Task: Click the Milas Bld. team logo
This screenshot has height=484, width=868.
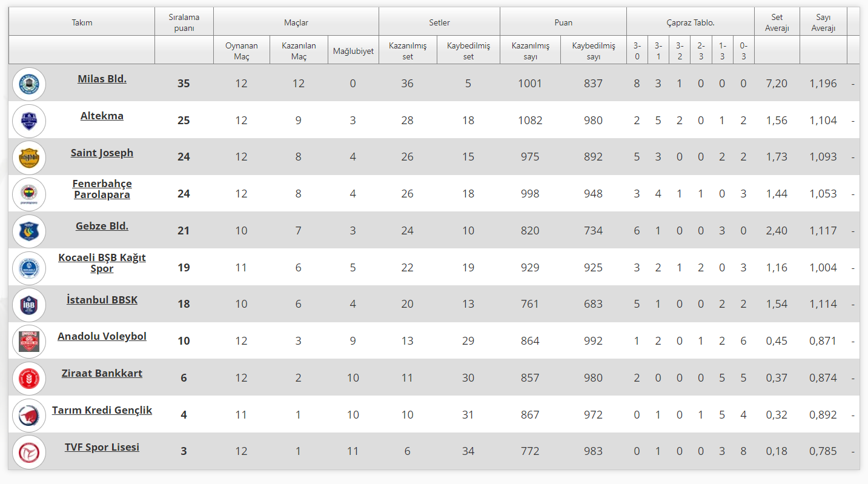Action: point(29,84)
